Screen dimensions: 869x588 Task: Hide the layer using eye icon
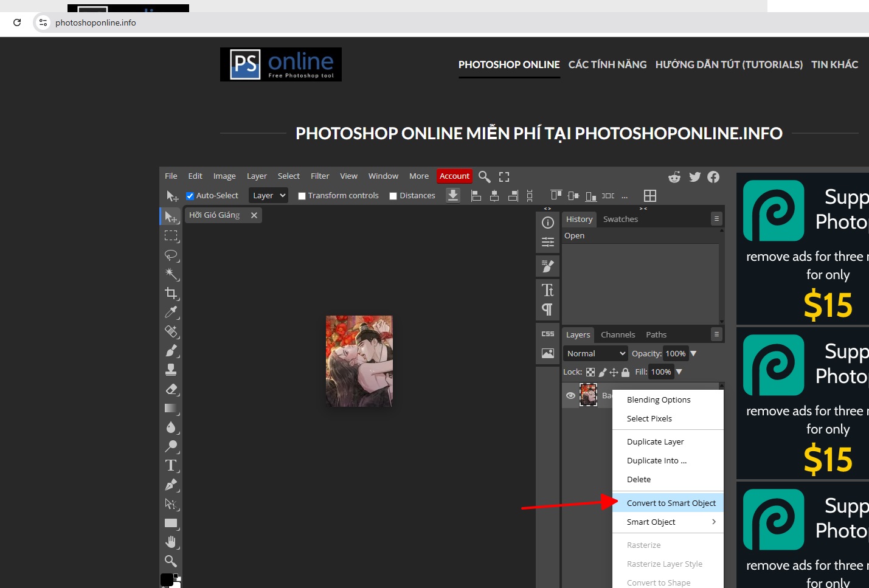pos(570,395)
